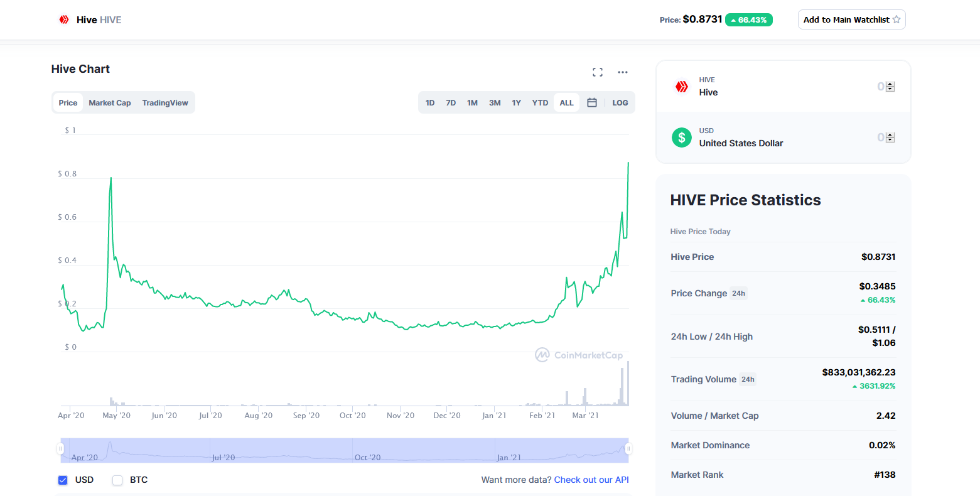
Task: Click the $ 0.8 y-axis label
Action: [67, 174]
